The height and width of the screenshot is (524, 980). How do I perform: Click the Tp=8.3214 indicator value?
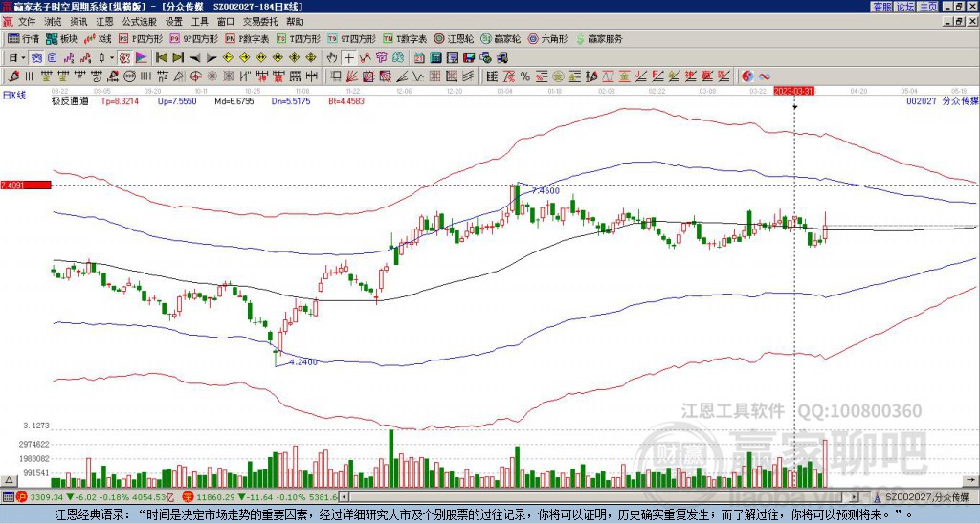pos(119,101)
